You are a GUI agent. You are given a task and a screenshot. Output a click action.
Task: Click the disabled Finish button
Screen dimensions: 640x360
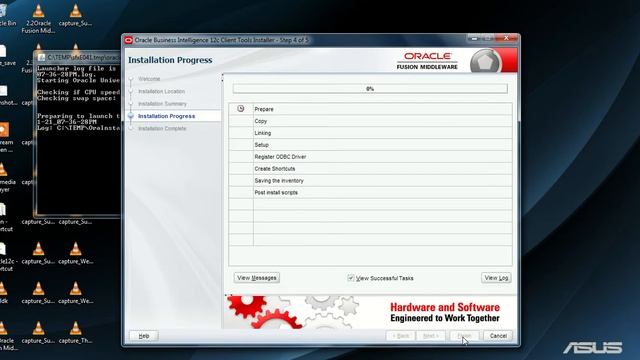(464, 336)
